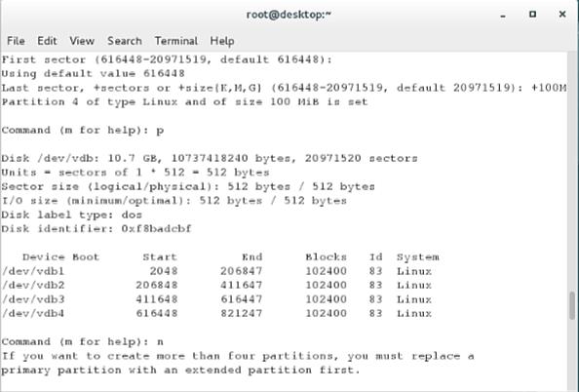Screen dimensions: 579x392
Task: Click the 'First sector' prompt line
Action: tap(167, 59)
